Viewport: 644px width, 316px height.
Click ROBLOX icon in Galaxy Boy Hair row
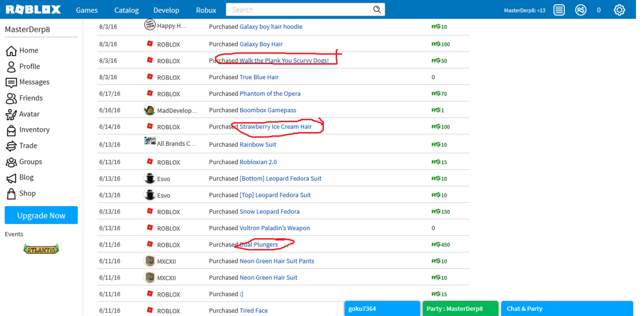pyautogui.click(x=150, y=44)
